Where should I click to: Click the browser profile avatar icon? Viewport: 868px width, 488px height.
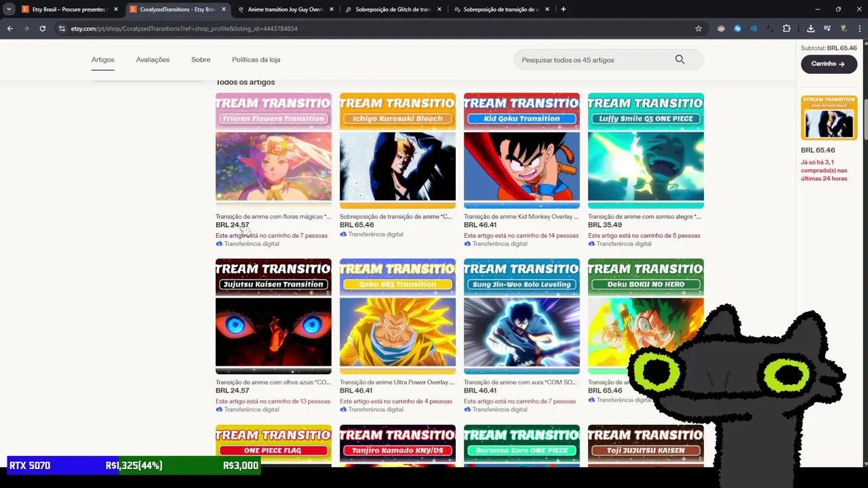[x=844, y=28]
